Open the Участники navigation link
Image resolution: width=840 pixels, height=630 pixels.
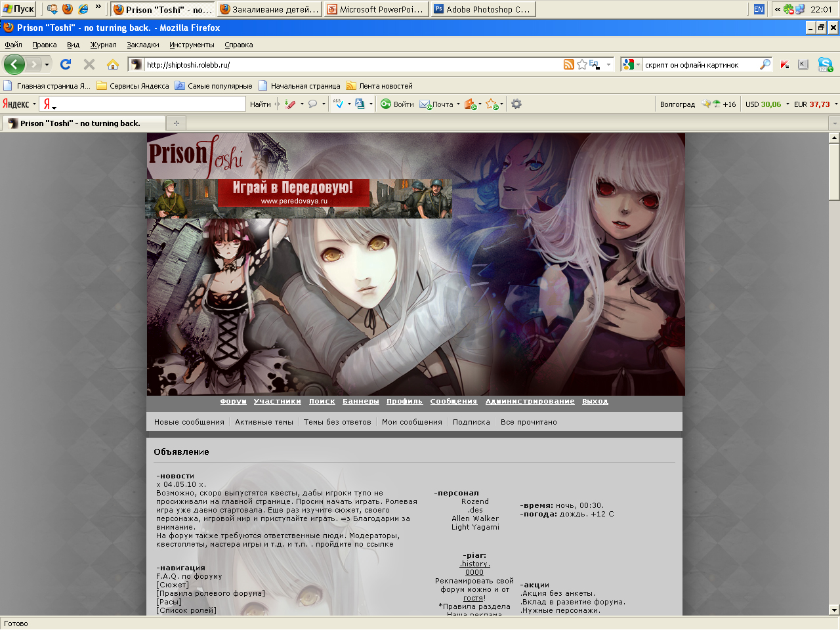tap(278, 401)
